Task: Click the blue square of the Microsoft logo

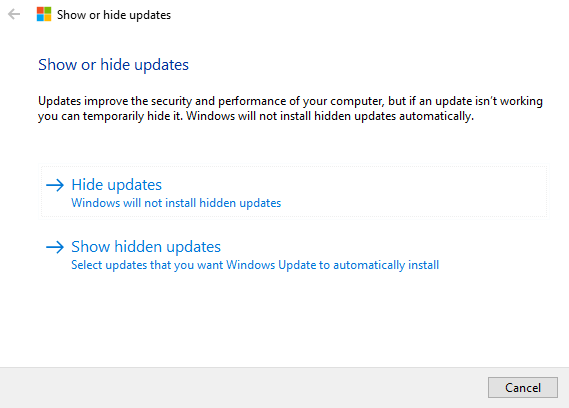Action: pyautogui.click(x=40, y=18)
